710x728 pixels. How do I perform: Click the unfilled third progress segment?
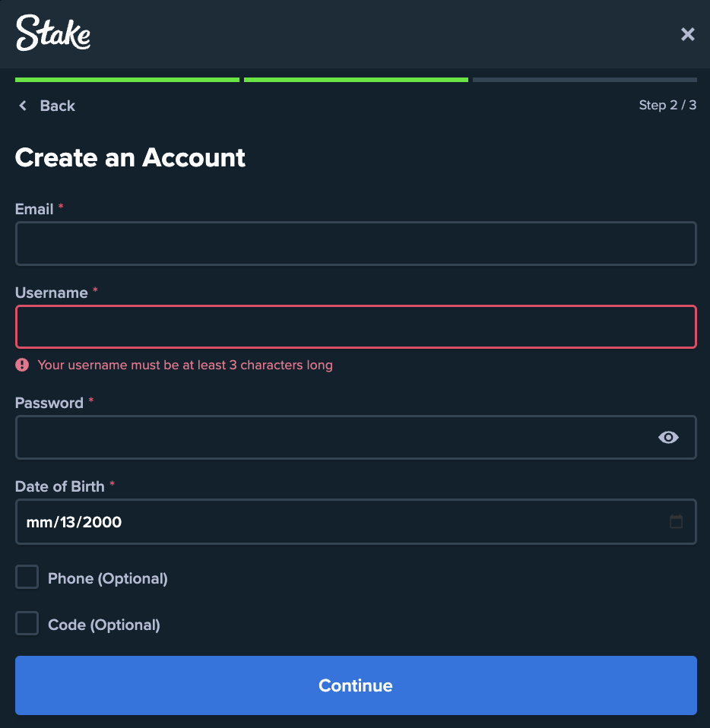[584, 79]
